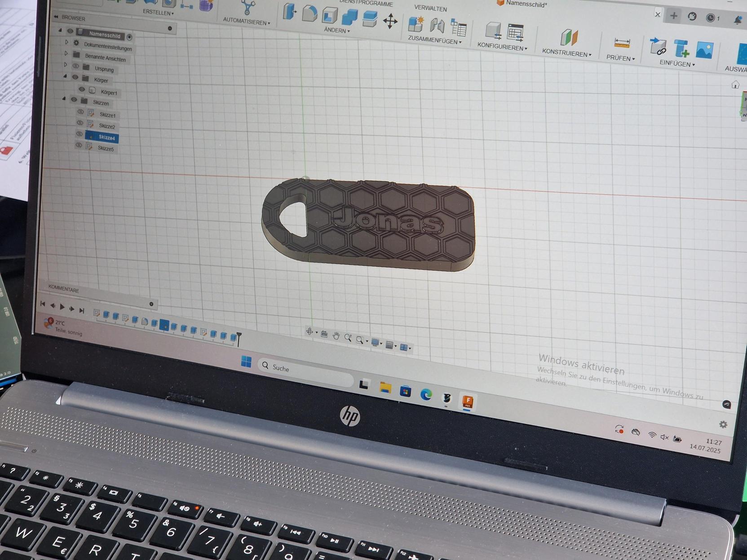747x560 pixels.
Task: Click the offset plane icon above KONSTRUIEREN
Action: (x=568, y=37)
